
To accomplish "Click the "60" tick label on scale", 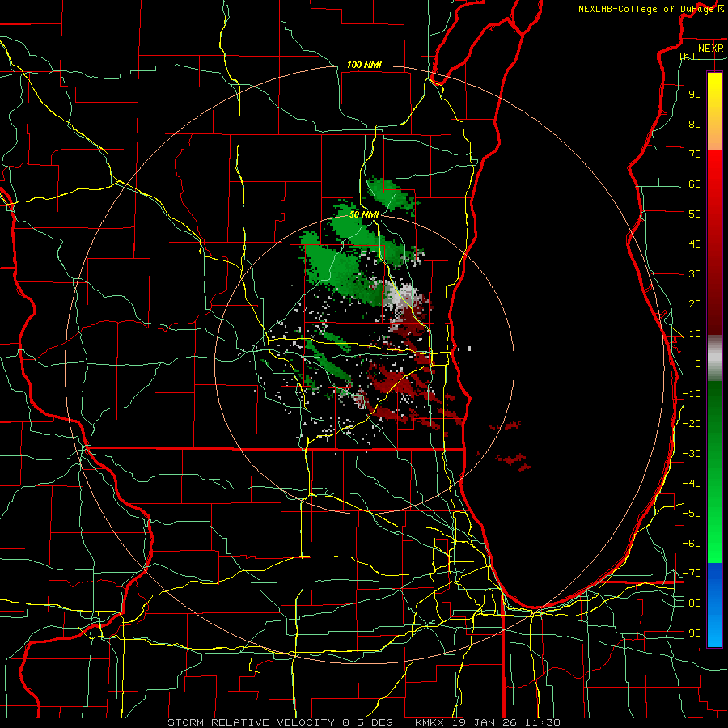I will [x=695, y=184].
